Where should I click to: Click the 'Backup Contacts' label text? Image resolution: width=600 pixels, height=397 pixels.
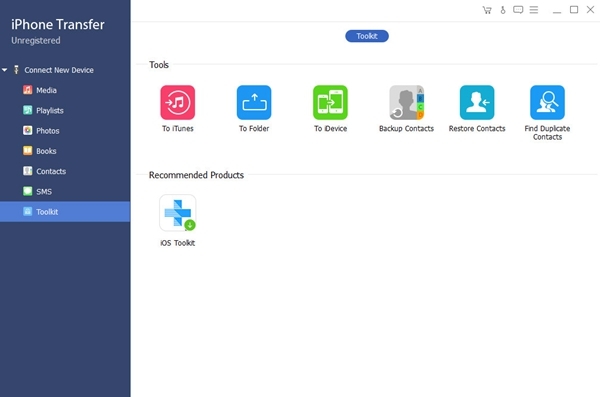406,129
